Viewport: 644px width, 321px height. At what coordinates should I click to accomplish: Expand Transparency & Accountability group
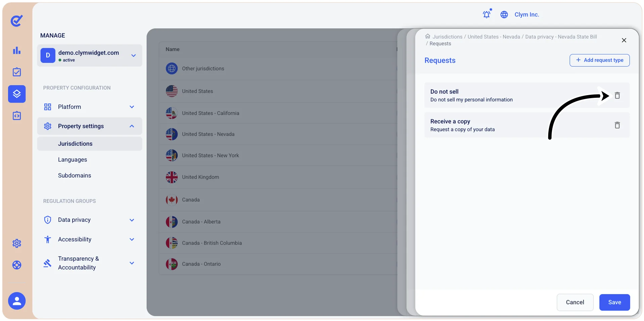(90, 263)
